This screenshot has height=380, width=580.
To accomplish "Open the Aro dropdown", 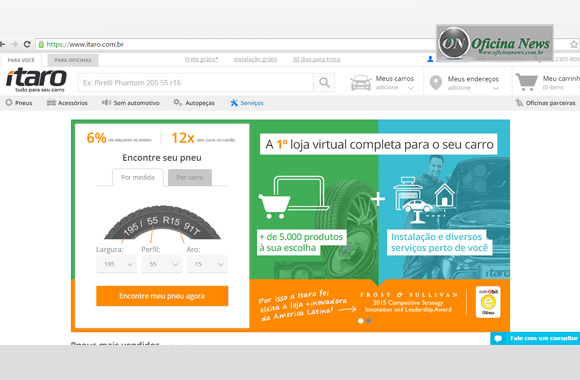I will click(x=207, y=264).
